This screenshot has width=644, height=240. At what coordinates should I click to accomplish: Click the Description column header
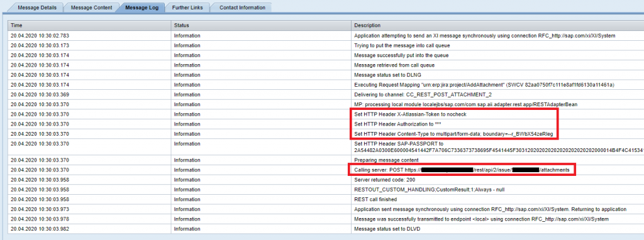(497, 25)
